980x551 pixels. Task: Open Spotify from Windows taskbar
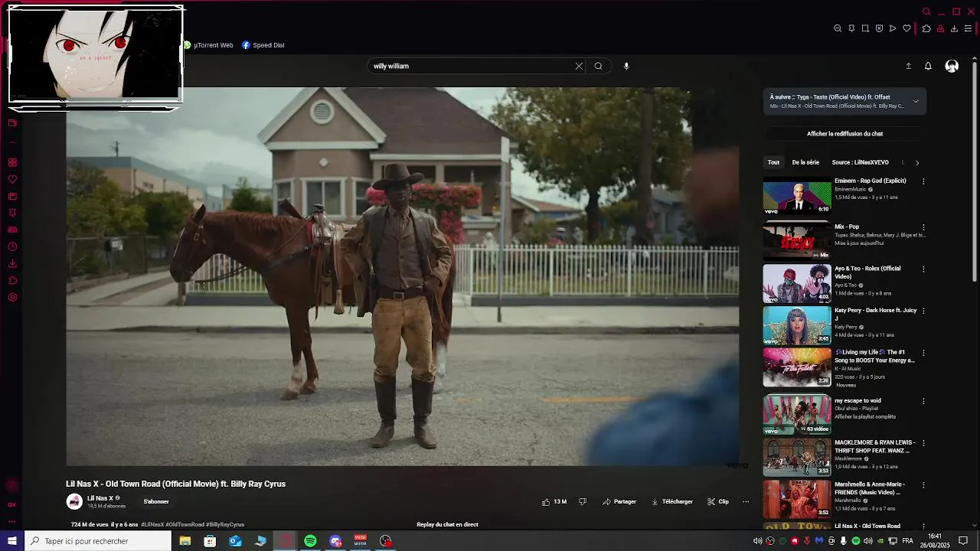[310, 541]
